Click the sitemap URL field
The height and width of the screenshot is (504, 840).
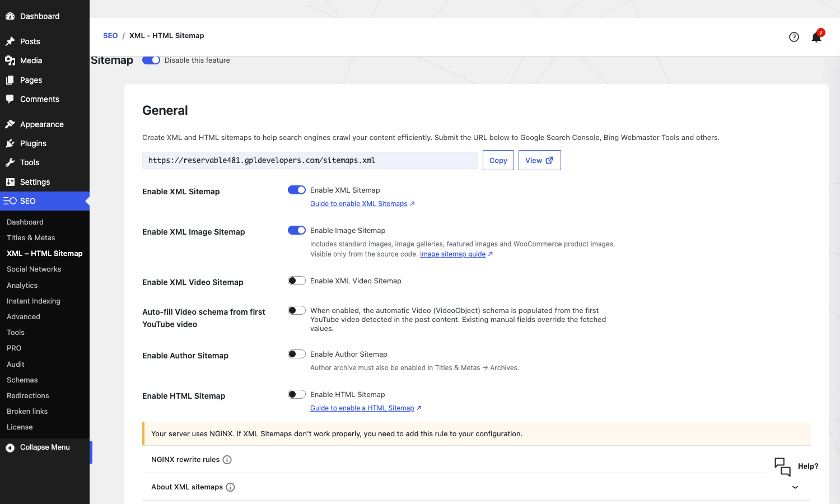[x=310, y=160]
